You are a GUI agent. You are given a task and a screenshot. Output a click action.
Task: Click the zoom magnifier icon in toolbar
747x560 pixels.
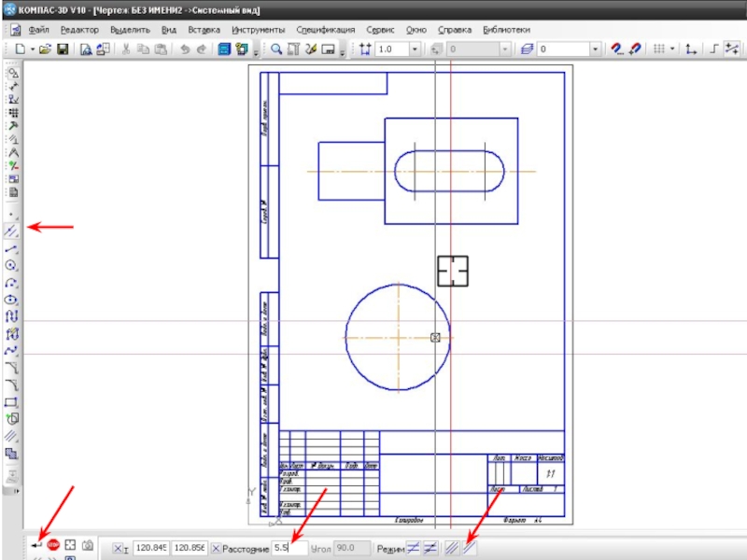(277, 49)
